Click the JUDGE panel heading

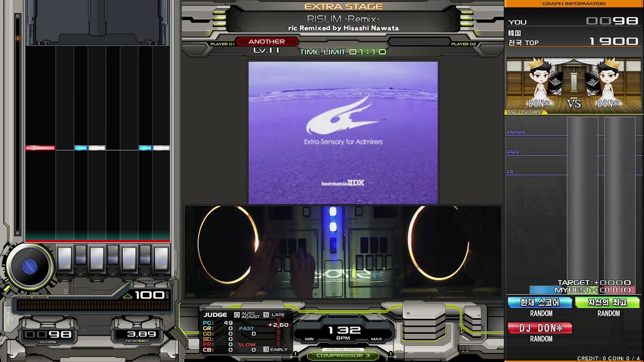[x=215, y=315]
